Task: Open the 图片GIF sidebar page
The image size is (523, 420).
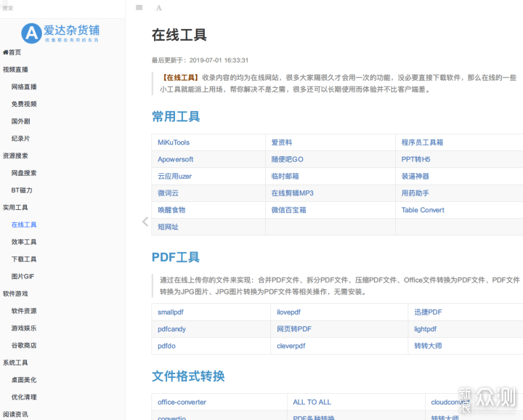Action: 23,276
